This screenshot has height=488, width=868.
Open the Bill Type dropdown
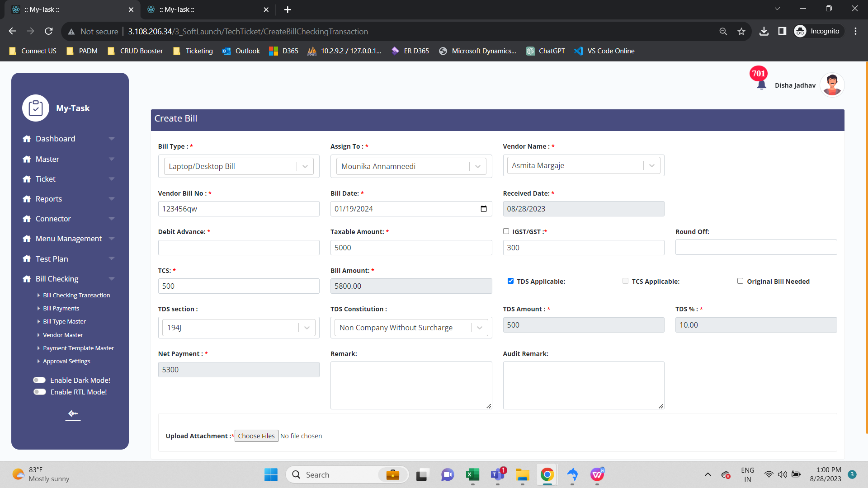coord(239,166)
